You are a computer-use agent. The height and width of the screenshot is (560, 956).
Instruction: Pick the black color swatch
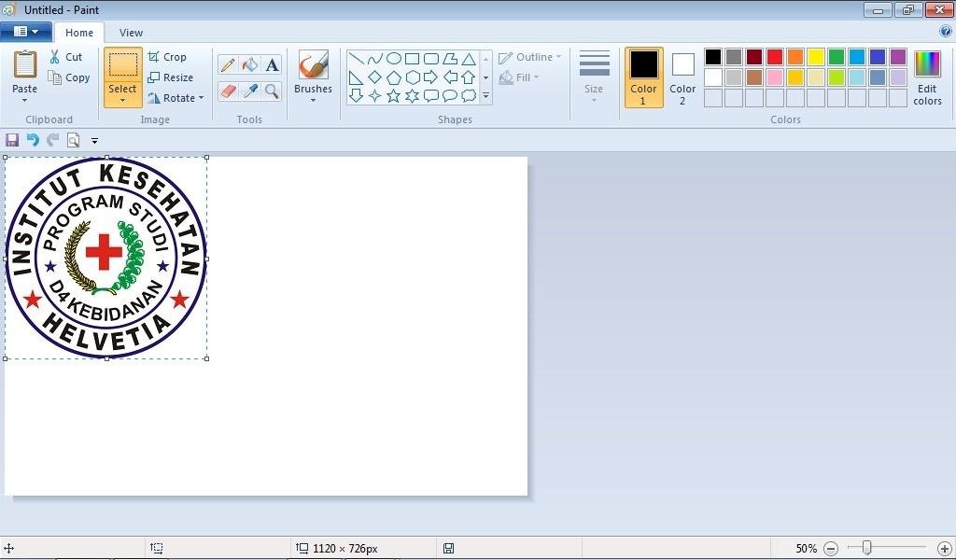(713, 57)
